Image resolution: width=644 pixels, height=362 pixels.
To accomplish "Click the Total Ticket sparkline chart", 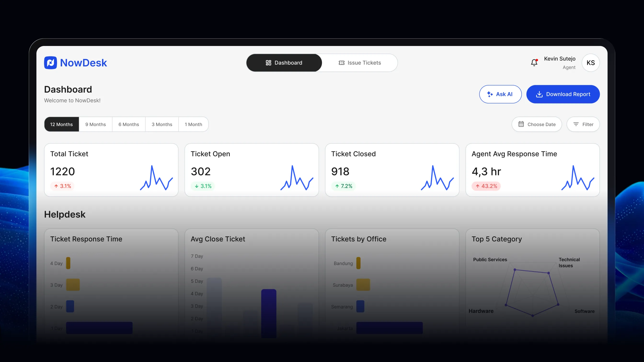I will pos(156,178).
